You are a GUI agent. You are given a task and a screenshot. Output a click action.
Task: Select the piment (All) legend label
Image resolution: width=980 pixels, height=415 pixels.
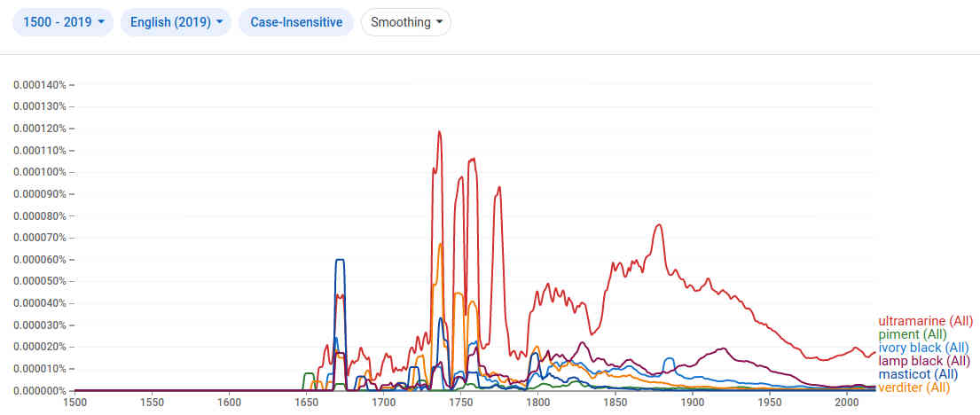(912, 334)
